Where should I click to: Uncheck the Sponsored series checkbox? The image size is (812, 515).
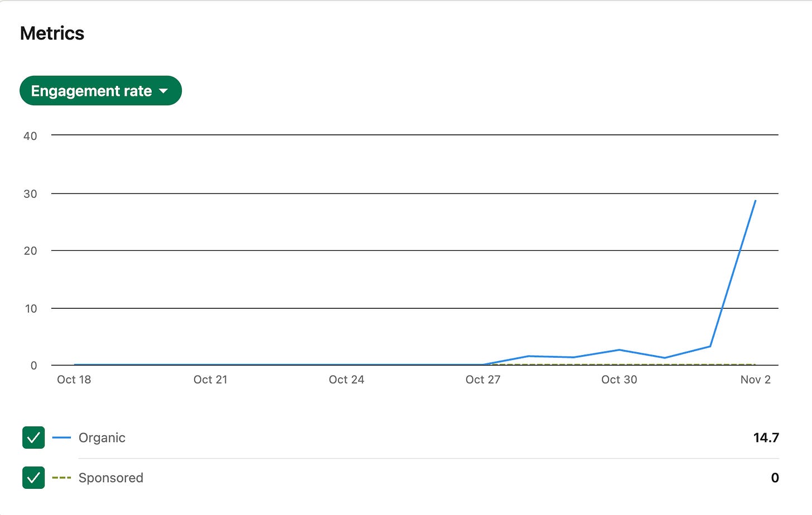33,478
